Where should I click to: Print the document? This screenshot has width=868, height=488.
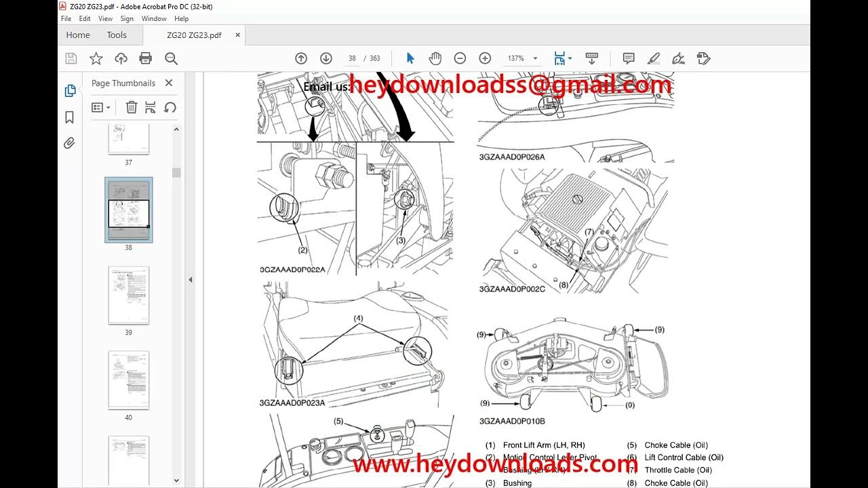click(145, 59)
